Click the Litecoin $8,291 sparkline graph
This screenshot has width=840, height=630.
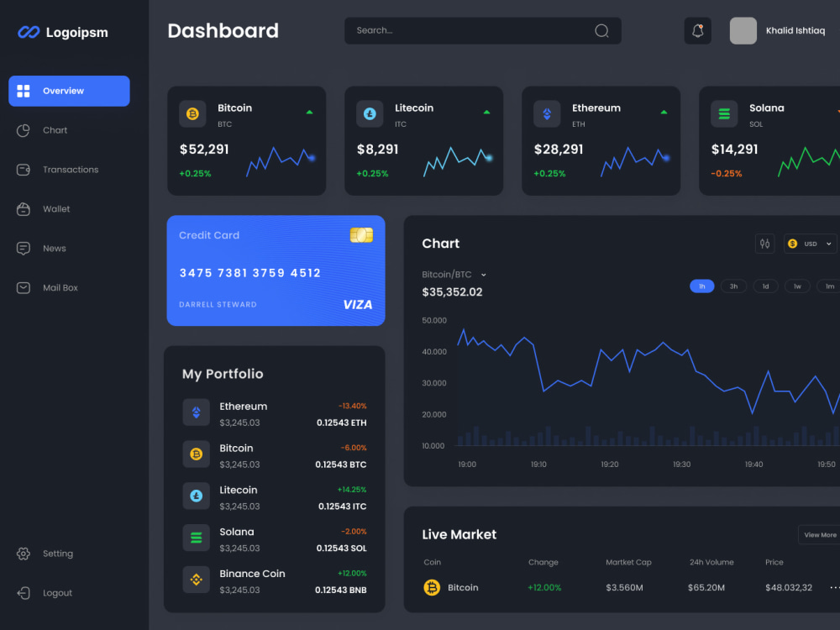(458, 162)
